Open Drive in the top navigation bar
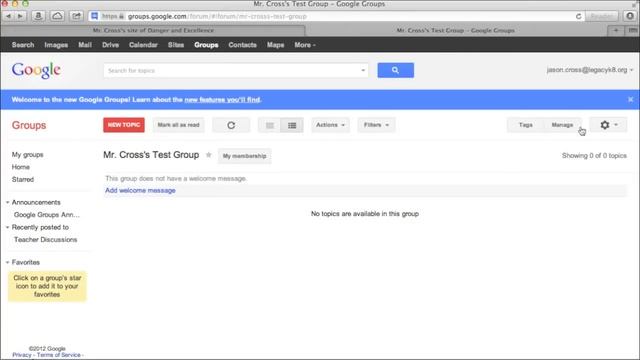The image size is (640, 360). click(110, 45)
